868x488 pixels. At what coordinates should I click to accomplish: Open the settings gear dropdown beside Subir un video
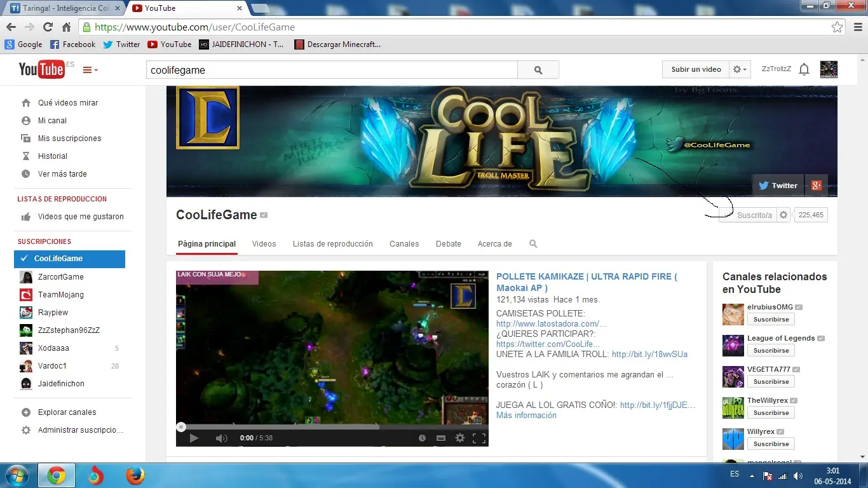[x=740, y=69]
